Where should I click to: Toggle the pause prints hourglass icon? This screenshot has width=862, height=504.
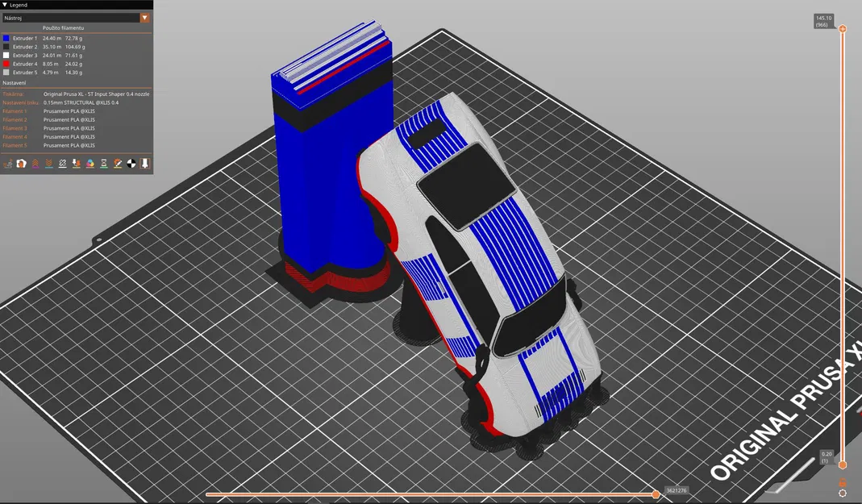(x=103, y=163)
